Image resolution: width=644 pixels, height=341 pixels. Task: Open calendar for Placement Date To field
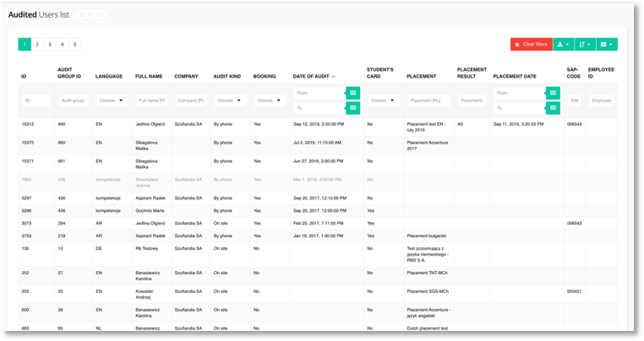coord(553,108)
